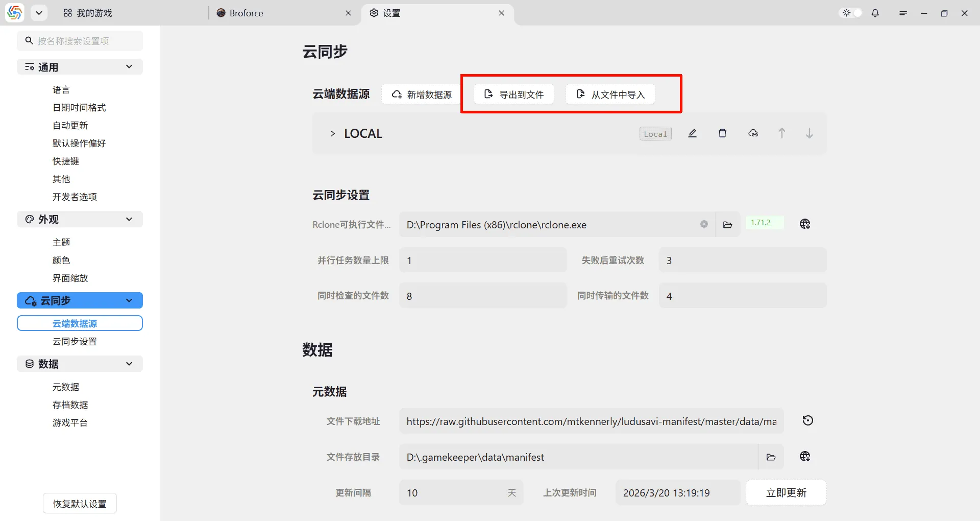The image size is (980, 521).
Task: Edit the LOCAL data source name
Action: click(692, 133)
